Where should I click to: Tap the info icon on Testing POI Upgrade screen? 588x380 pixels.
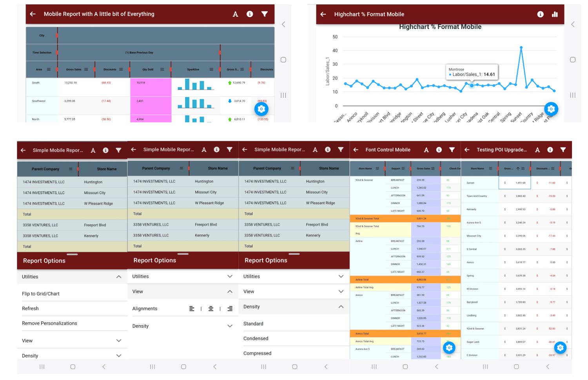pos(550,149)
